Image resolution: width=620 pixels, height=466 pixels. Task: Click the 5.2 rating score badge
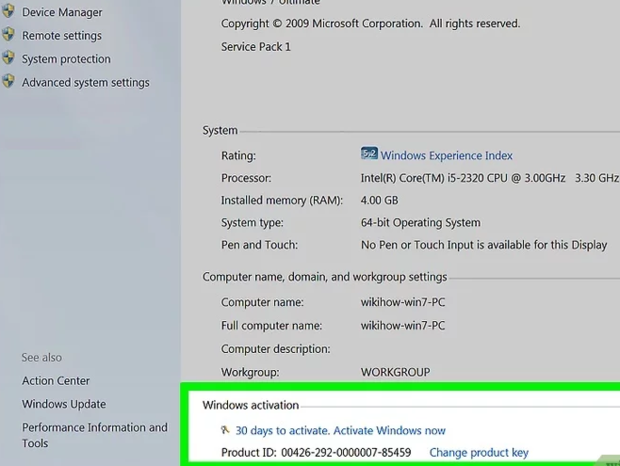[x=369, y=153]
